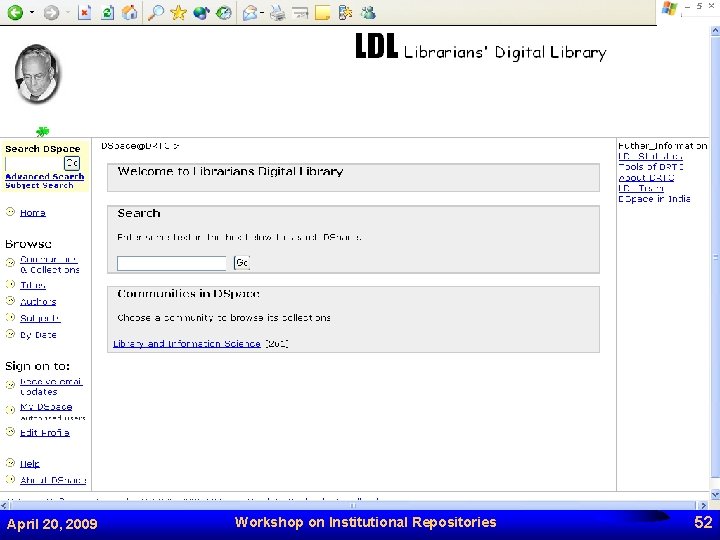This screenshot has width=720, height=540.
Task: Open the Mail icon dropdown arrow
Action: click(x=261, y=13)
